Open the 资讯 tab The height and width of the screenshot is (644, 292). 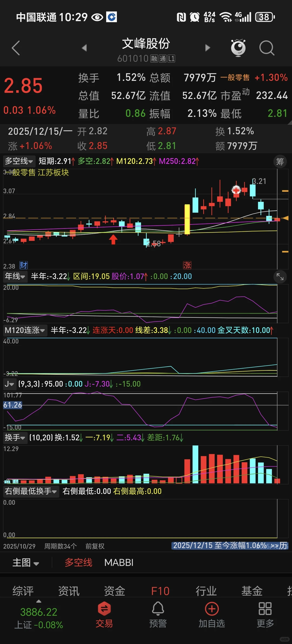[x=69, y=591]
